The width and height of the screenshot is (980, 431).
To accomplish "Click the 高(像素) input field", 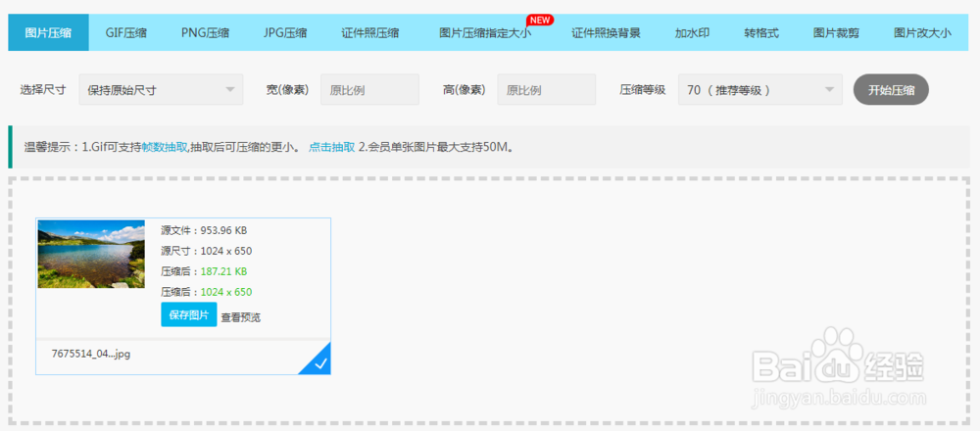I will (x=547, y=90).
